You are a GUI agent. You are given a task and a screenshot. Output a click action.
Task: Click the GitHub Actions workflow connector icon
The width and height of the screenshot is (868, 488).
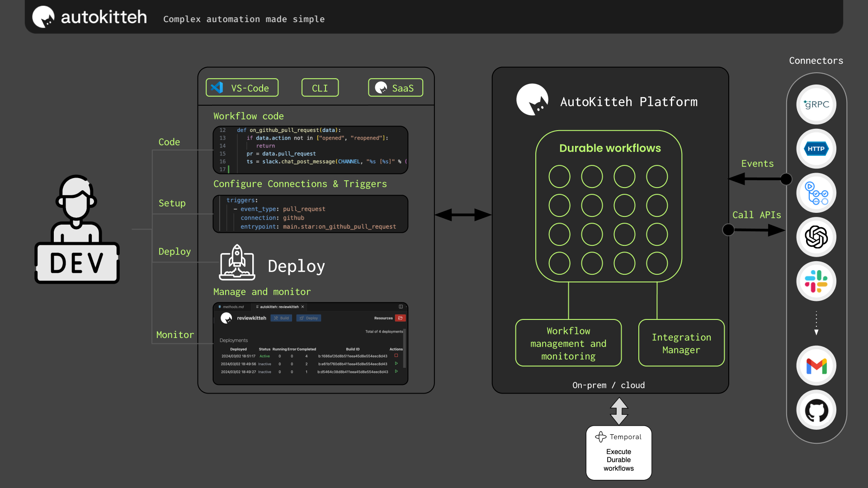(816, 193)
